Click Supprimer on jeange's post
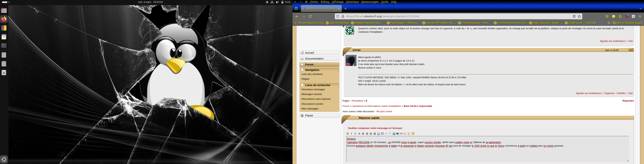Image resolution: width=644 pixels, height=164 pixels. tap(609, 93)
